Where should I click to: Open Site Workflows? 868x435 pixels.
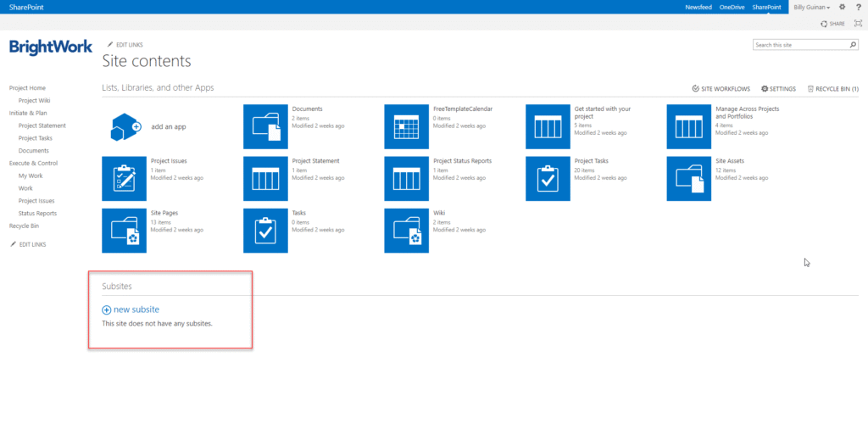pos(721,88)
